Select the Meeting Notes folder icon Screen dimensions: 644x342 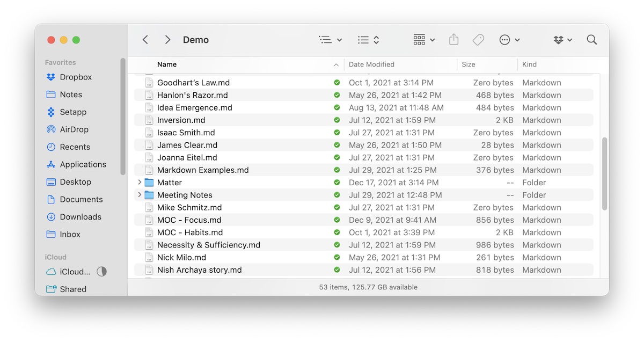149,195
